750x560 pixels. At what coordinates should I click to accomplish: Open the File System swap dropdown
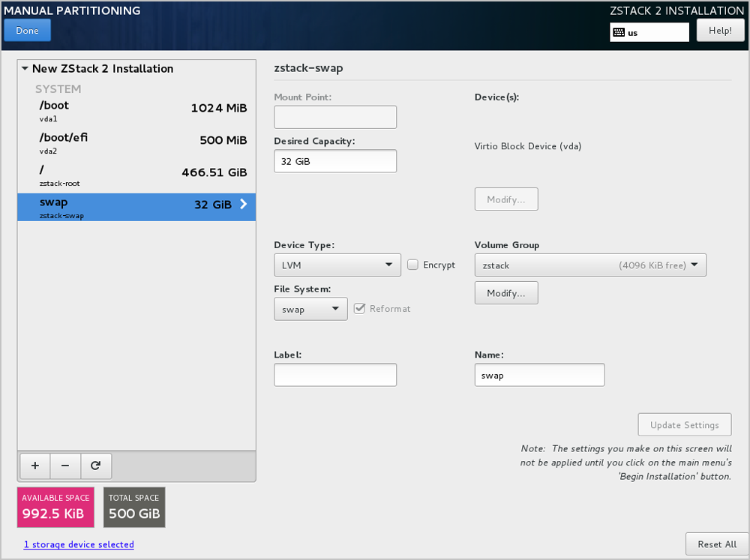click(x=310, y=309)
